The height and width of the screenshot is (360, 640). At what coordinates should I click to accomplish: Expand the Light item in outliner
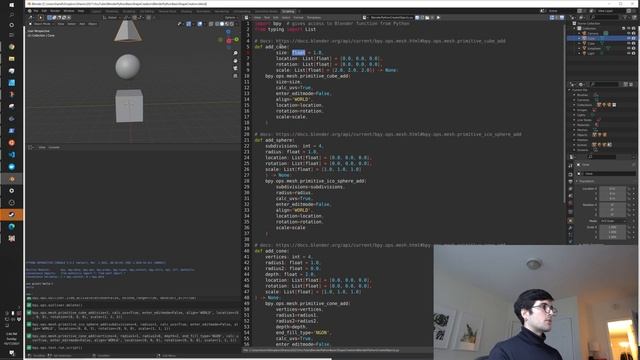579,53
